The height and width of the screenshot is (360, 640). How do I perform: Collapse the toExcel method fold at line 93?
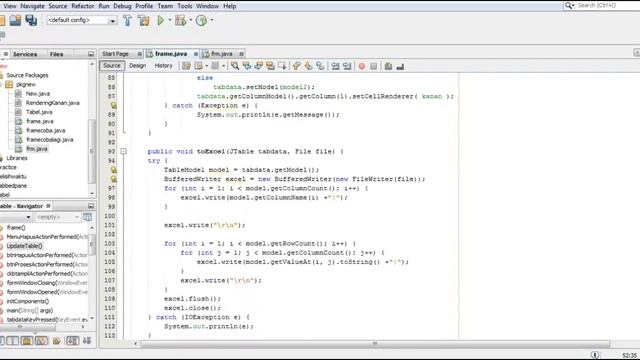[123, 151]
